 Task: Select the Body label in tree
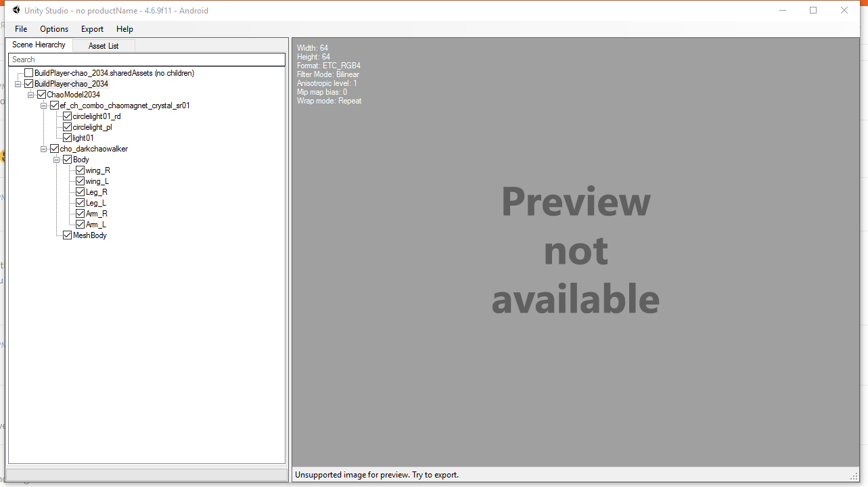point(81,160)
